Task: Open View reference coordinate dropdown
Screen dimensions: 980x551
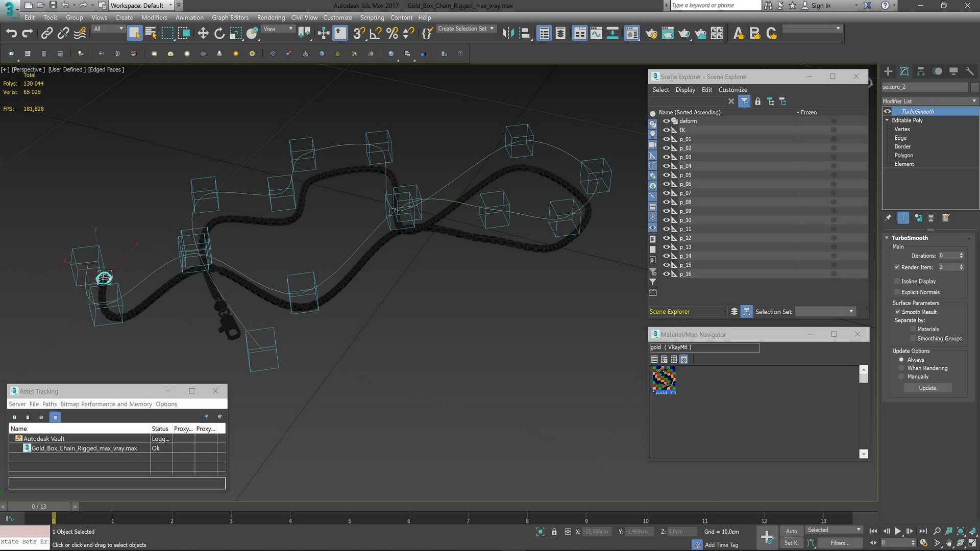Action: pyautogui.click(x=278, y=29)
